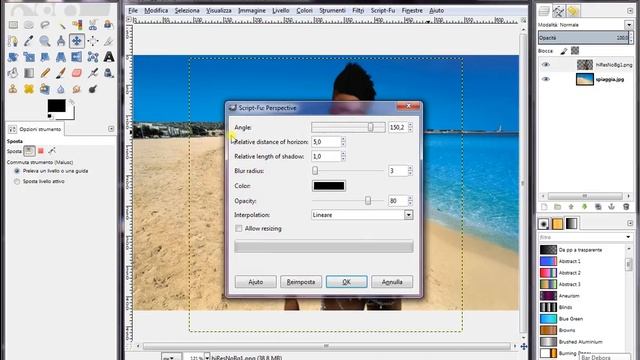Image resolution: width=640 pixels, height=360 pixels.
Task: Open the Colori menu
Action: click(x=304, y=11)
